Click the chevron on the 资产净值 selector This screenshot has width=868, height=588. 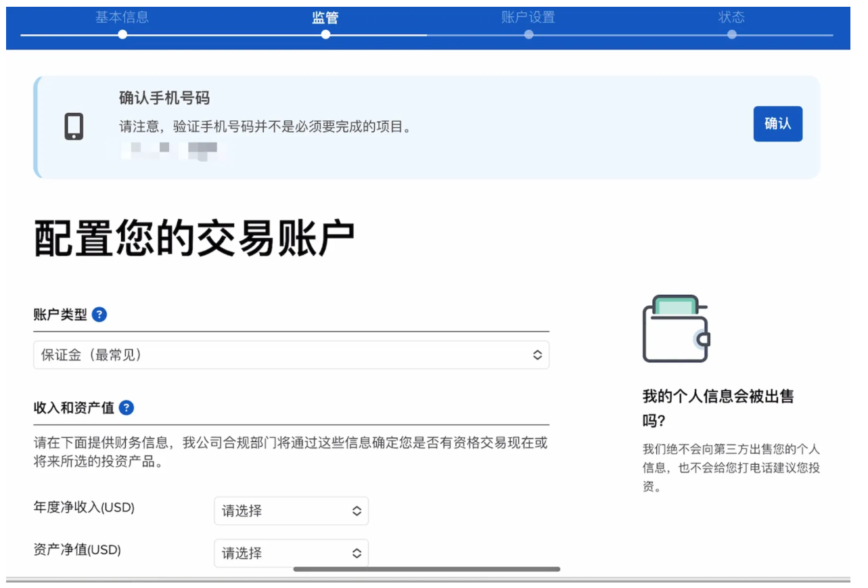click(x=357, y=553)
